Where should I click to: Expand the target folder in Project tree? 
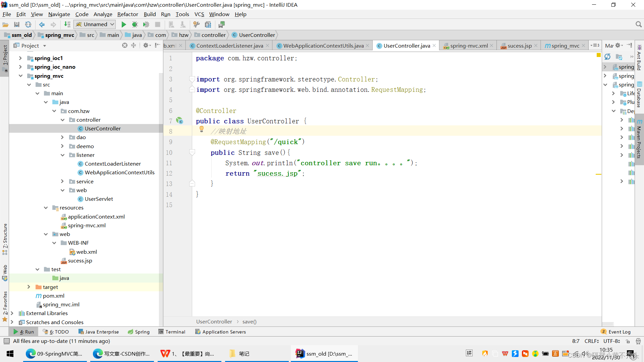click(x=29, y=287)
